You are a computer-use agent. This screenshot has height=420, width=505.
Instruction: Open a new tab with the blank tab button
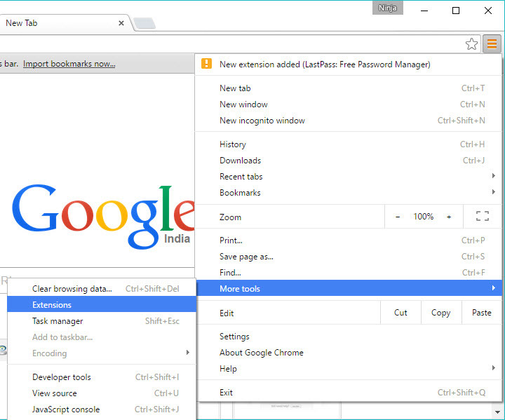[x=144, y=23]
